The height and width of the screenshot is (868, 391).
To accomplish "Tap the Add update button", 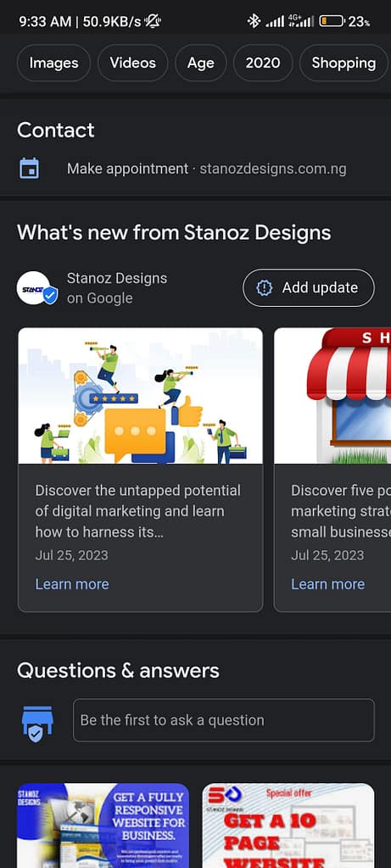I will 309,288.
